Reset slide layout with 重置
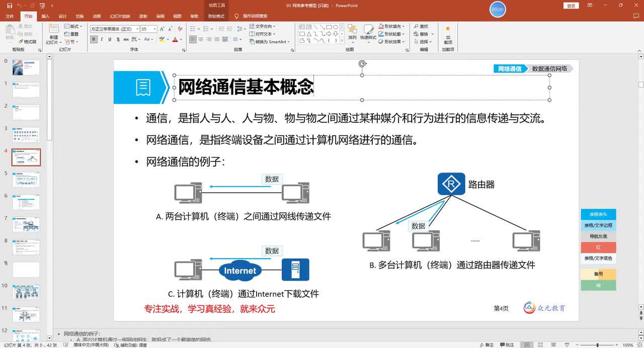 pos(71,34)
